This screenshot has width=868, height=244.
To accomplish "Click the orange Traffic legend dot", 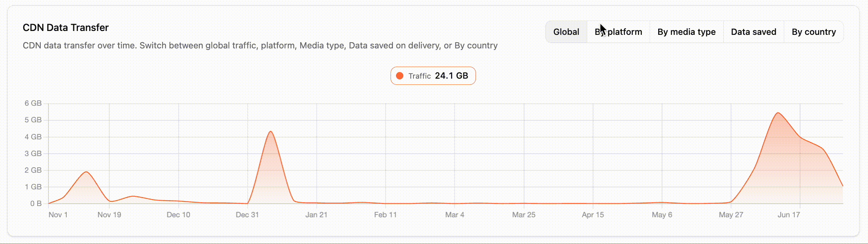I will 399,76.
